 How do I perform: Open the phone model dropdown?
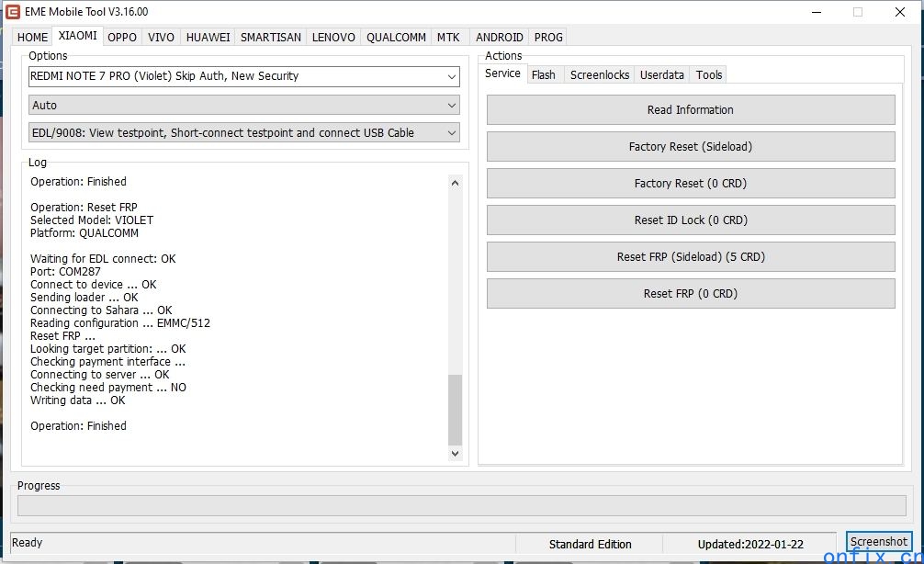click(451, 76)
